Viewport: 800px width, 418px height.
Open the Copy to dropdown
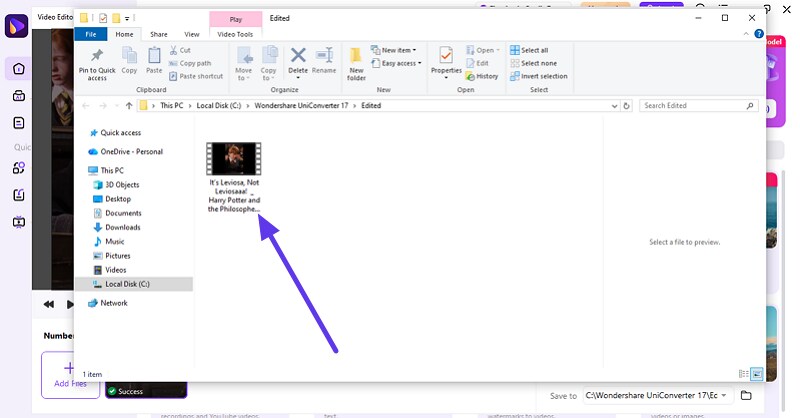(268, 64)
